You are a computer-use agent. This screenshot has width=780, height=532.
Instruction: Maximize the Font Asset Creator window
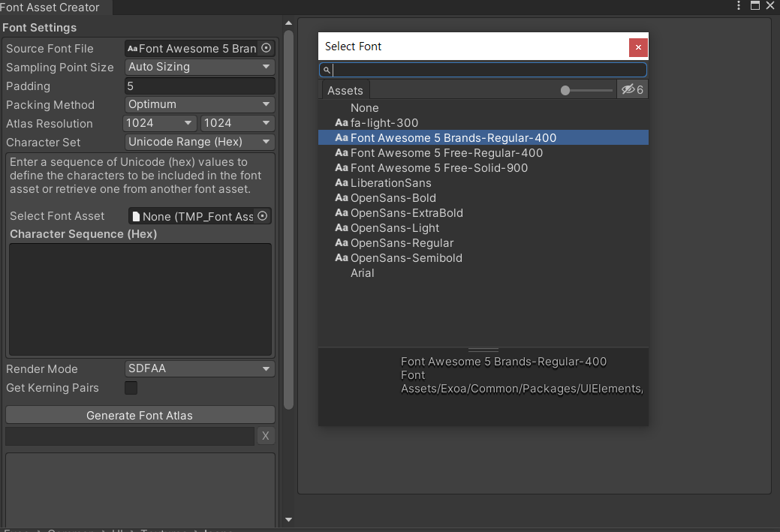755,5
